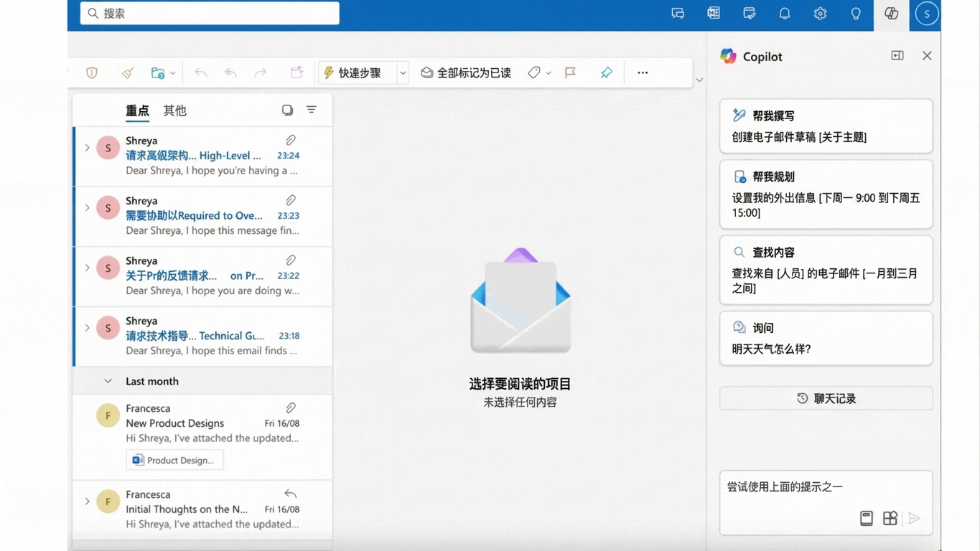Click the sweep broom icon

tap(128, 72)
